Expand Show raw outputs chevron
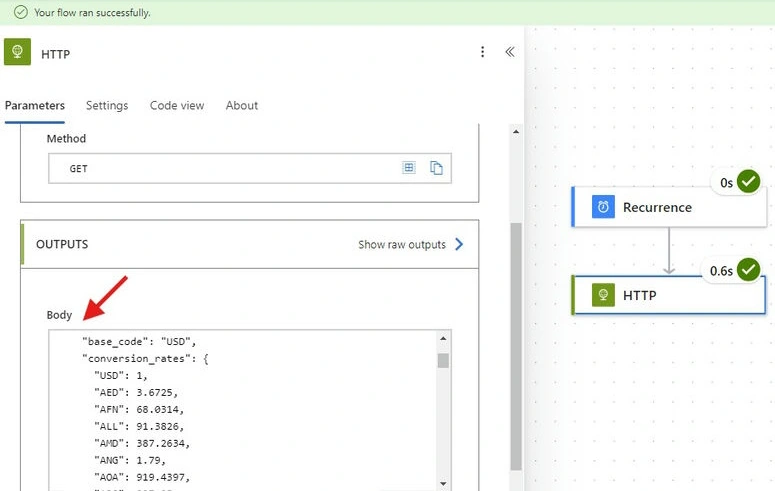 459,244
